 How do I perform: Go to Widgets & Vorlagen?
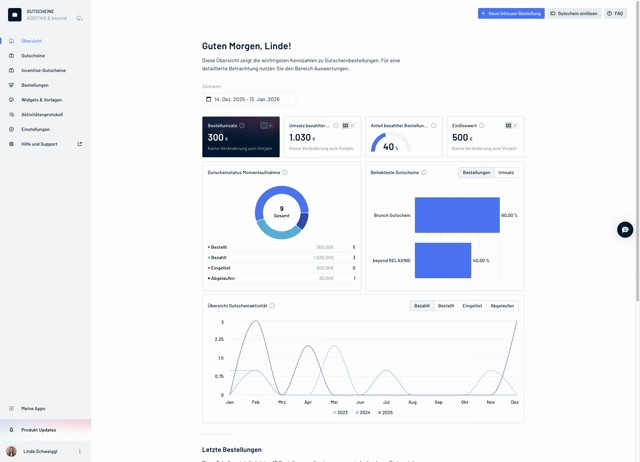[x=41, y=100]
